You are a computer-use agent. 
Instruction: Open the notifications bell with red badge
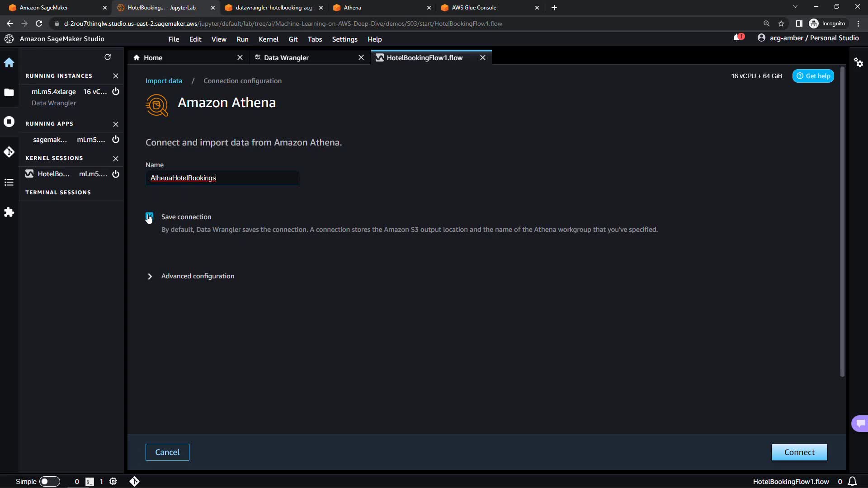pos(737,38)
